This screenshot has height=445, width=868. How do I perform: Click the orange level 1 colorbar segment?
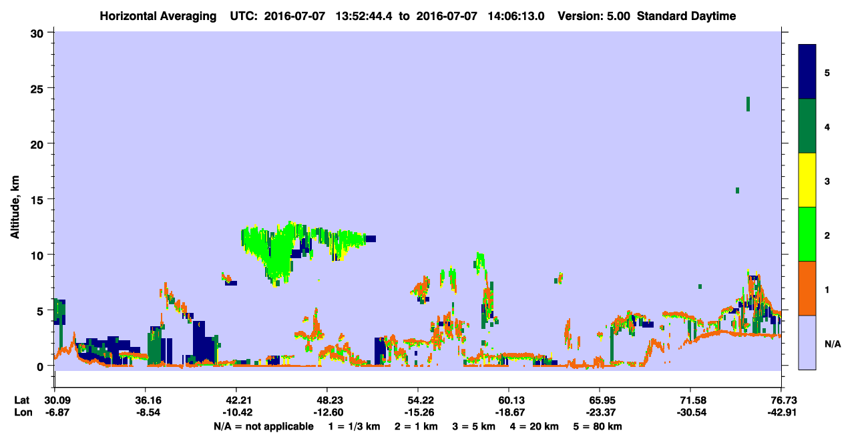[x=807, y=288]
